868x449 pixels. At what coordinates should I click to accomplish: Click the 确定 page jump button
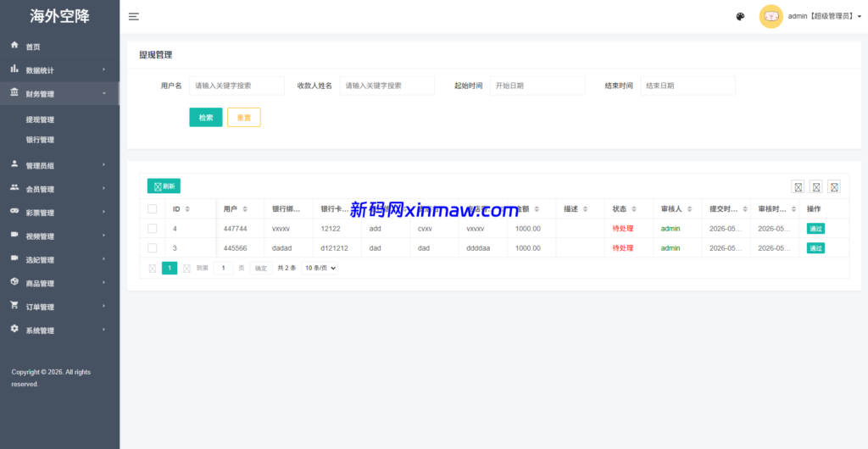(x=261, y=269)
